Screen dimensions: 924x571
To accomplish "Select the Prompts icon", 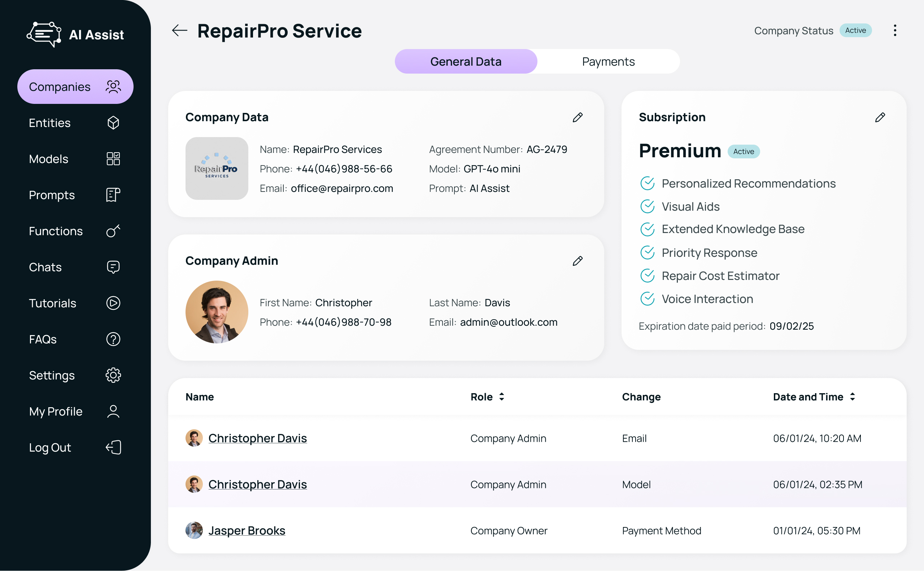I will coord(113,195).
